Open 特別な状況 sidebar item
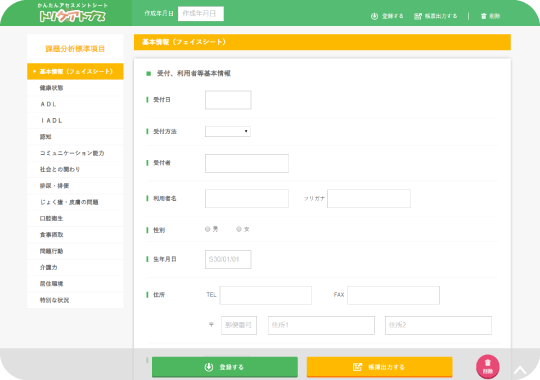 (x=75, y=300)
